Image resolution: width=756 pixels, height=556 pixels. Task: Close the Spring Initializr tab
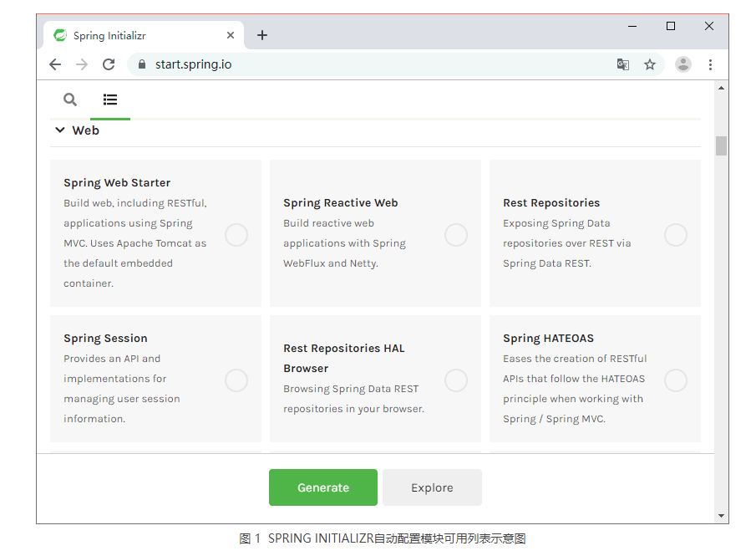pos(231,35)
